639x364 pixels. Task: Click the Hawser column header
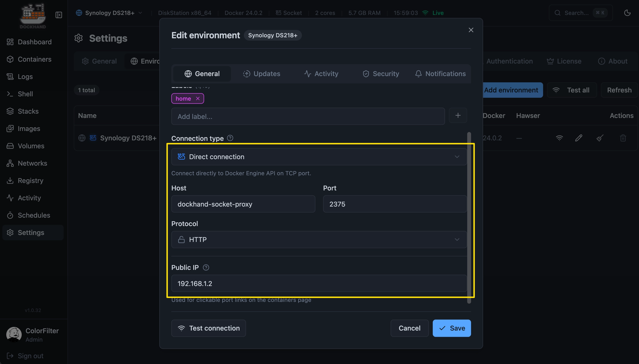(528, 116)
